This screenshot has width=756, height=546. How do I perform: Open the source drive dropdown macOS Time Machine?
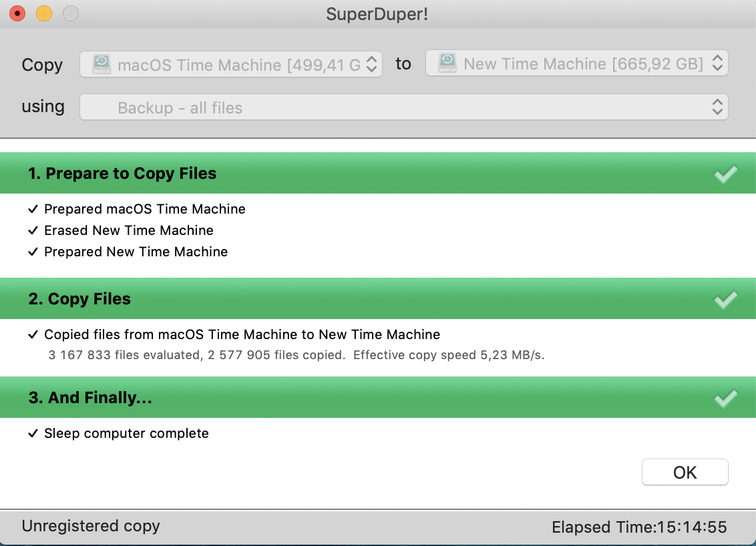click(x=231, y=64)
